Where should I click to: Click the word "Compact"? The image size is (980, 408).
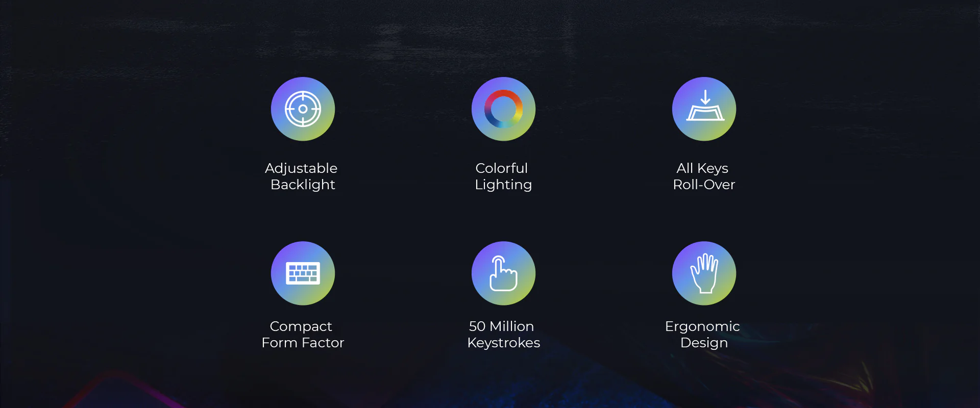tap(301, 326)
